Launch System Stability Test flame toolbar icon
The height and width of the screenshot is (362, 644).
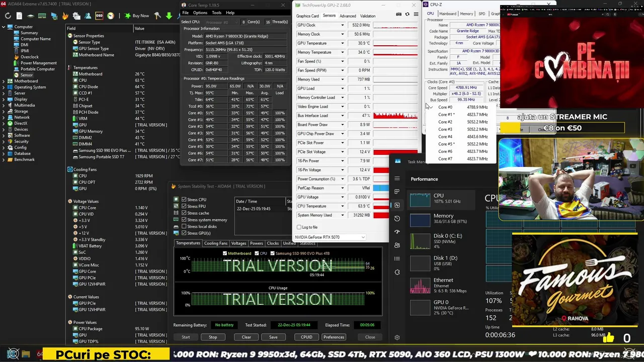point(65,16)
